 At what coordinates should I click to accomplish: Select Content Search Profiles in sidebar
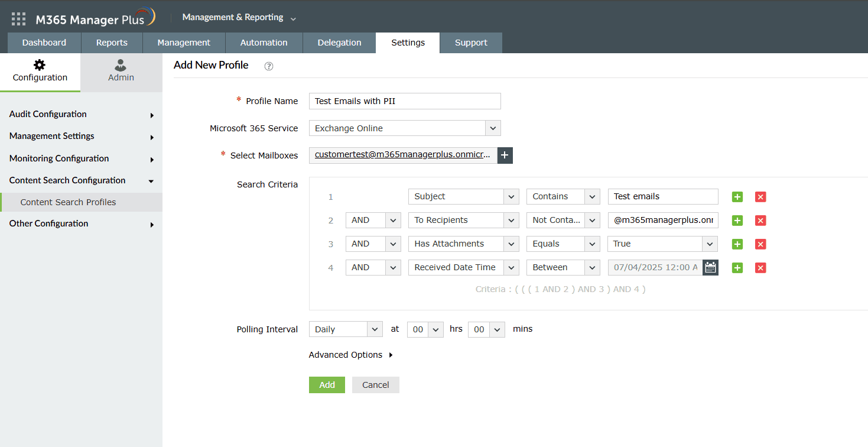pyautogui.click(x=81, y=202)
